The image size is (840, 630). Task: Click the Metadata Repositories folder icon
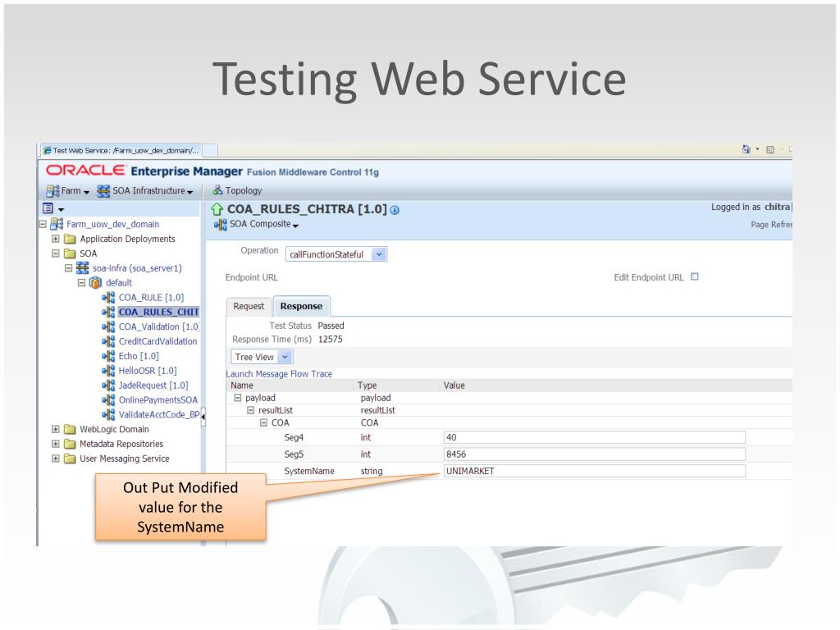coord(70,444)
